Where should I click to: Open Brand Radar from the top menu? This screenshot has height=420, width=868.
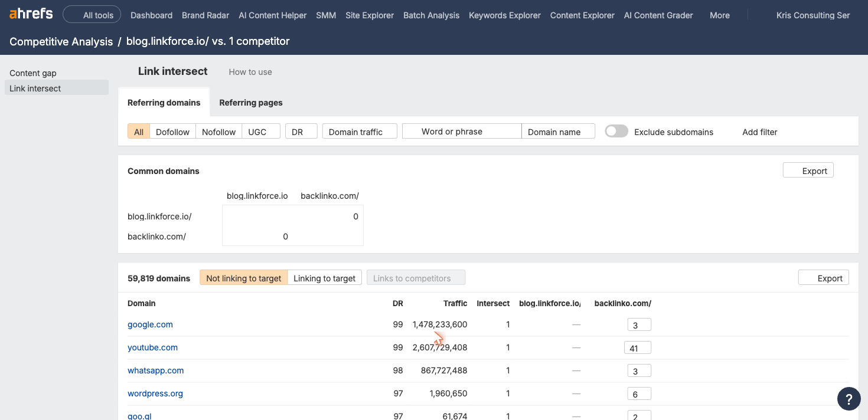click(x=205, y=15)
